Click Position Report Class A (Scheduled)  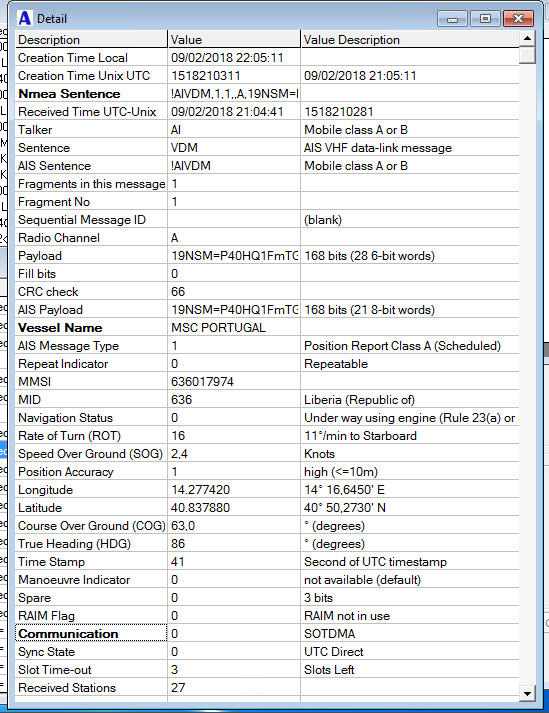[403, 346]
